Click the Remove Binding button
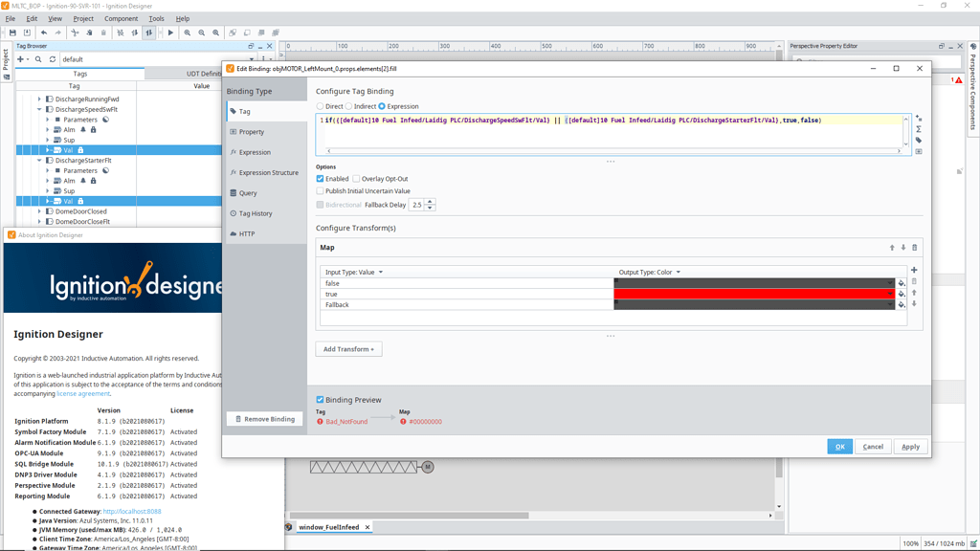Viewport: 980px width, 551px height. click(x=264, y=418)
